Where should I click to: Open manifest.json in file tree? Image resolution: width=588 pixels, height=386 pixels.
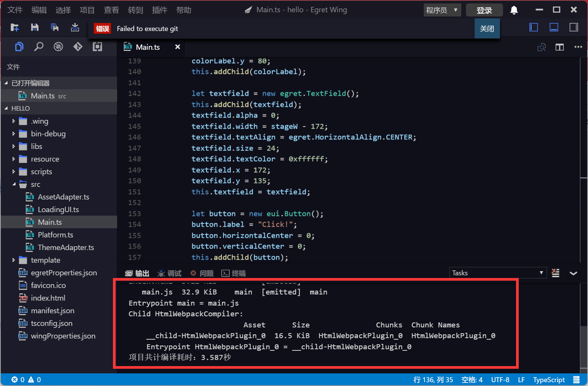pos(52,311)
